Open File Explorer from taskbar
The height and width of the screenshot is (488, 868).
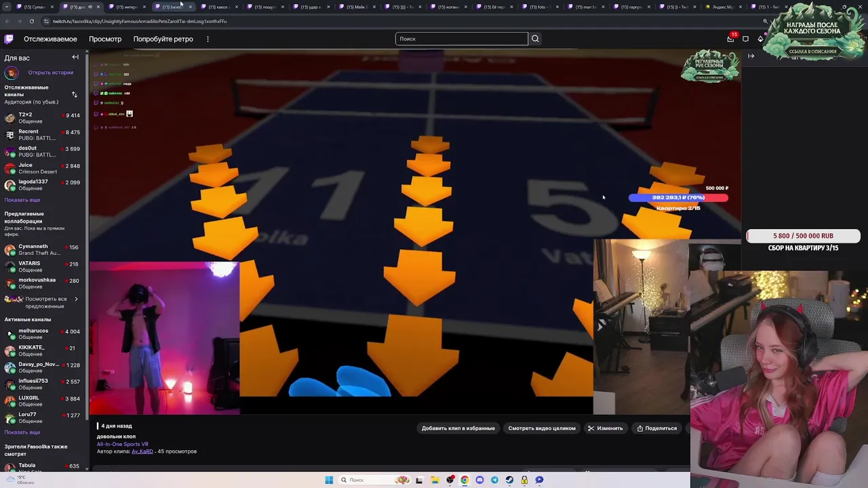[x=434, y=480]
